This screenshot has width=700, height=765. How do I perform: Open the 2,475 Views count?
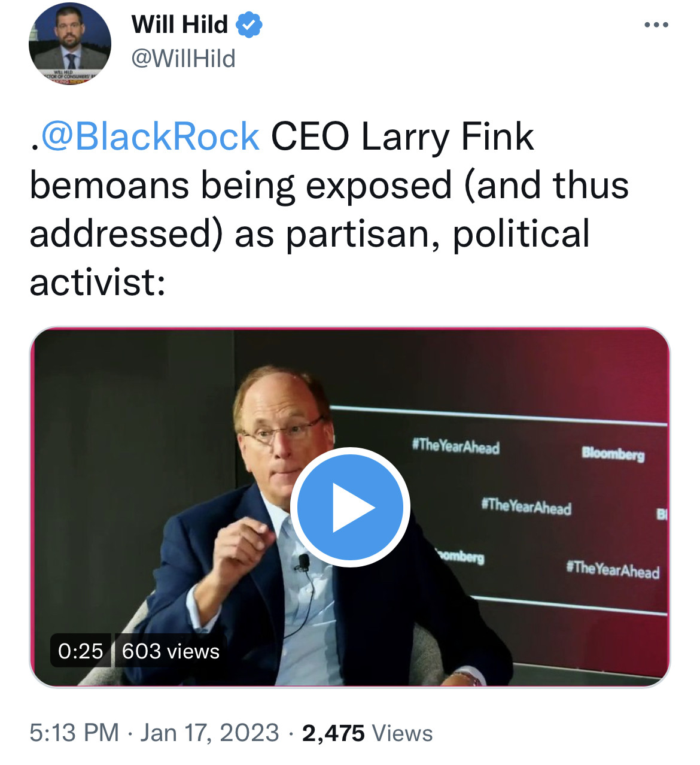coord(367,733)
